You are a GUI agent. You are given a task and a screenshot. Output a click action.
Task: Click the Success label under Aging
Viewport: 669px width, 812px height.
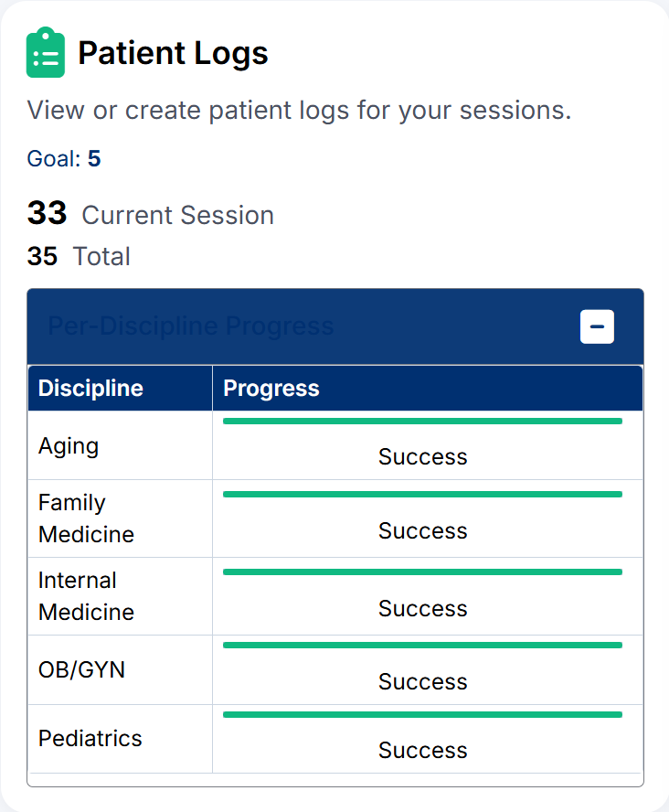pos(422,456)
